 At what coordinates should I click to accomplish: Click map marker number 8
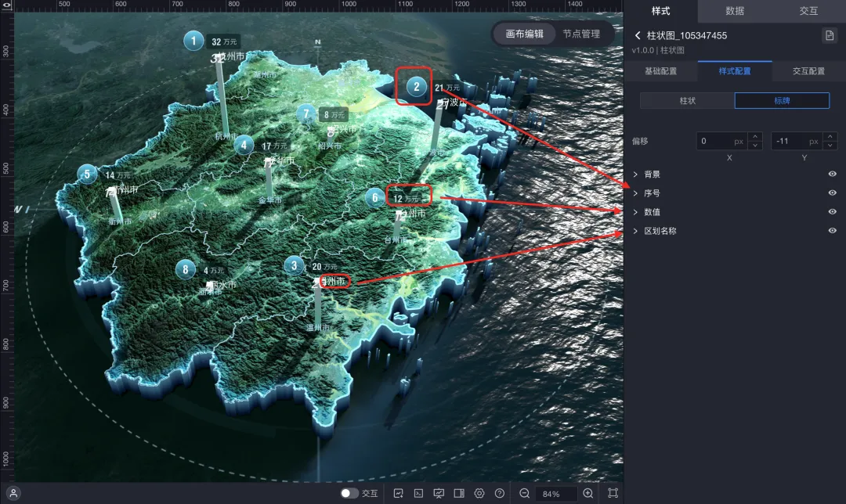pos(186,269)
